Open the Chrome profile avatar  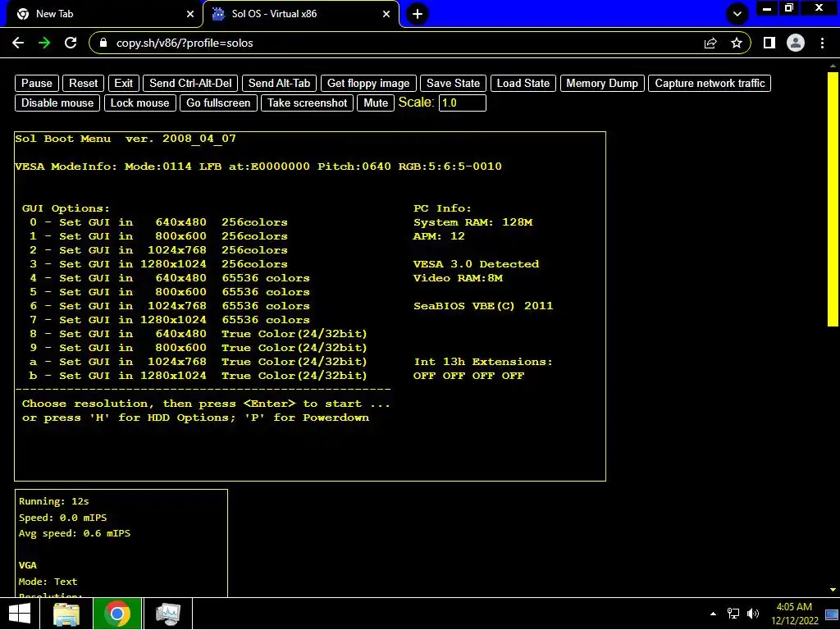pos(796,43)
